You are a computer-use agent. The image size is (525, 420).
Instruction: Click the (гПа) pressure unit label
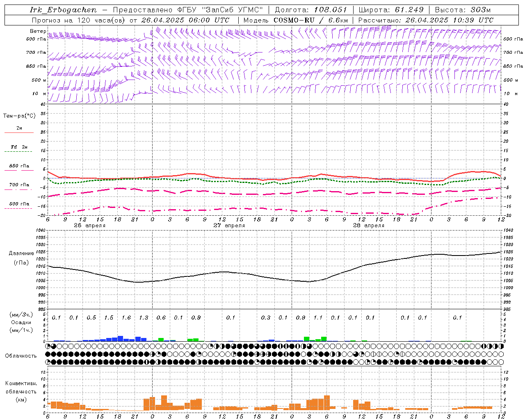(x=21, y=263)
